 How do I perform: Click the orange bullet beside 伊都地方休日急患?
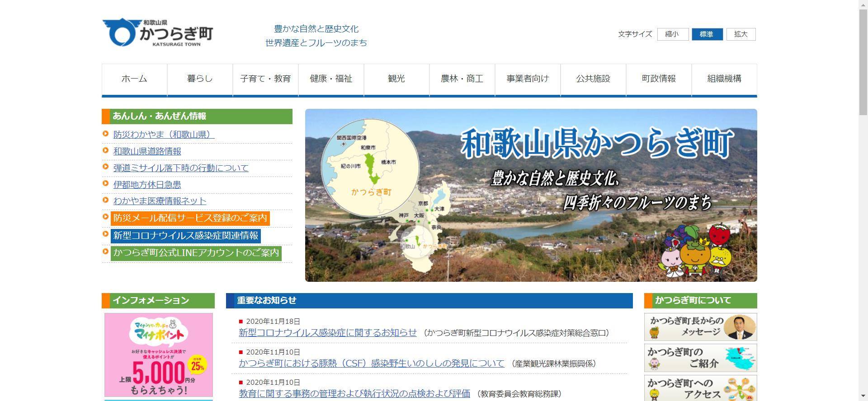coord(106,183)
